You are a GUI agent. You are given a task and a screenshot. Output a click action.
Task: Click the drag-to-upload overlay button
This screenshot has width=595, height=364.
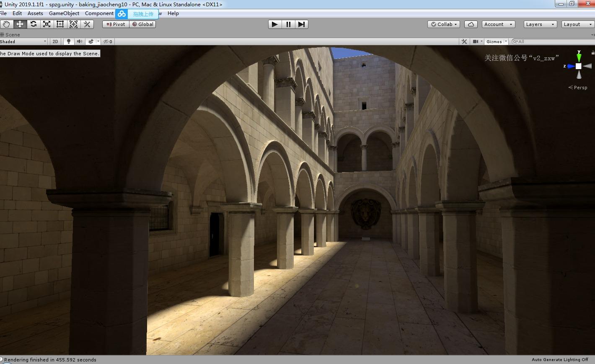tap(143, 14)
